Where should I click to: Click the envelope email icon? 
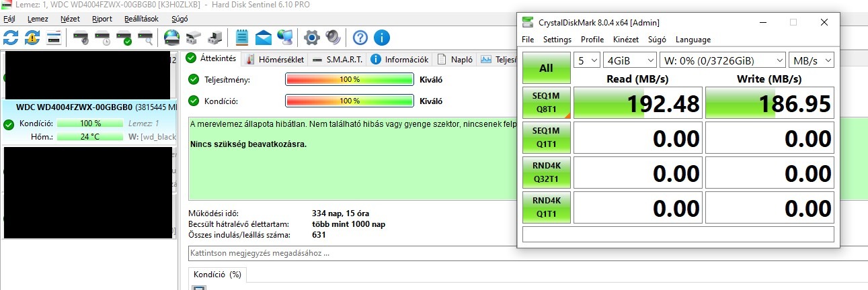(x=264, y=37)
